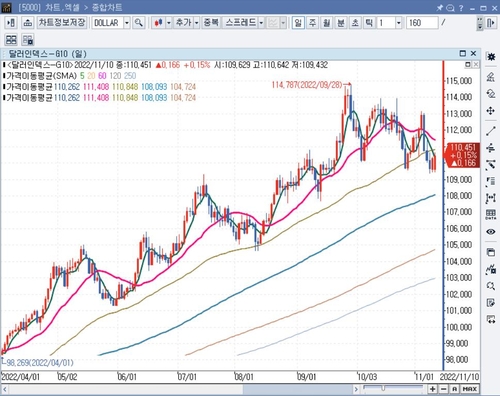Click the bottom horizontal-arrows icon in sidebar
The image size is (500, 396).
pos(491,319)
